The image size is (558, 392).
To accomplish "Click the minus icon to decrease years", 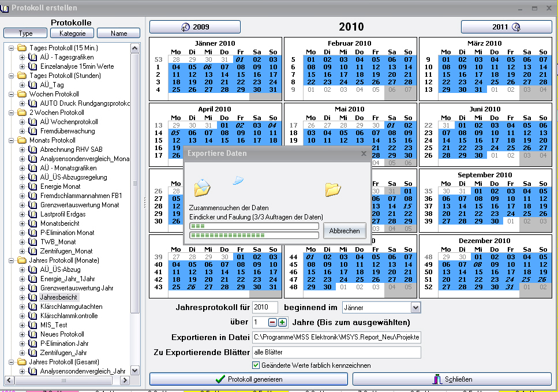I will 272,322.
